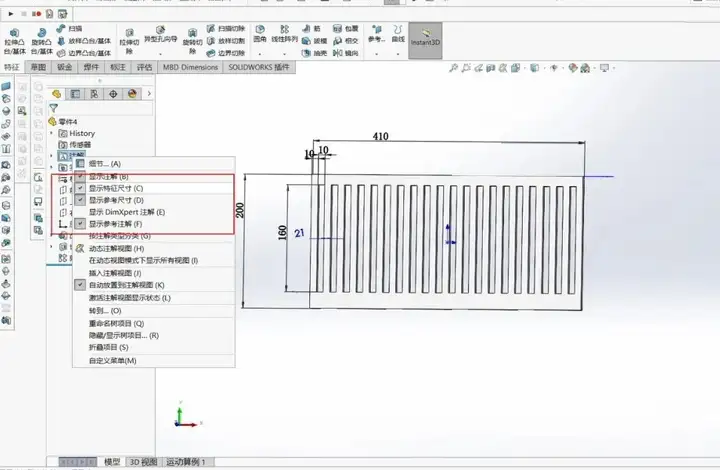Choose 隐藏/显示树项目 (R) from context menu
The height and width of the screenshot is (470, 720).
click(x=123, y=335)
